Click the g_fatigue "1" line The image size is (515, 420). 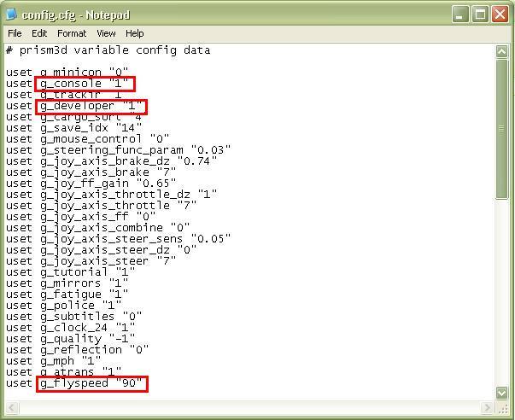tap(67, 295)
